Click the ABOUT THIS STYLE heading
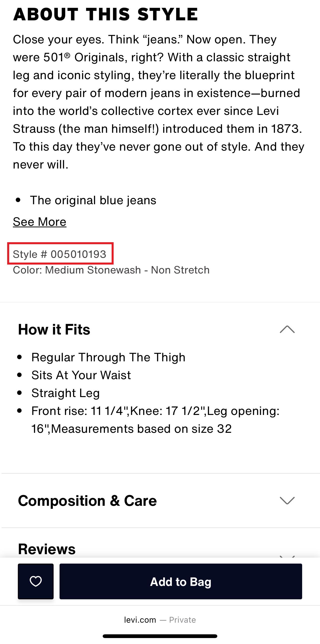 (105, 14)
